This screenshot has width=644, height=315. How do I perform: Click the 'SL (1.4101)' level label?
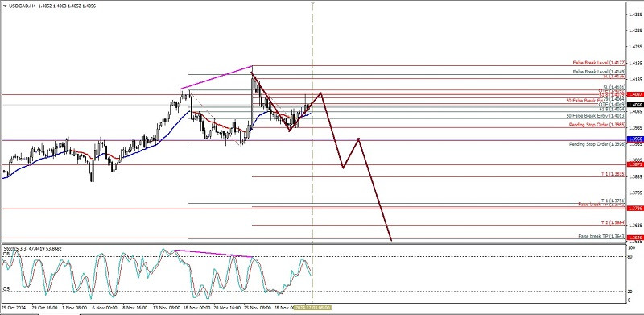click(x=614, y=87)
